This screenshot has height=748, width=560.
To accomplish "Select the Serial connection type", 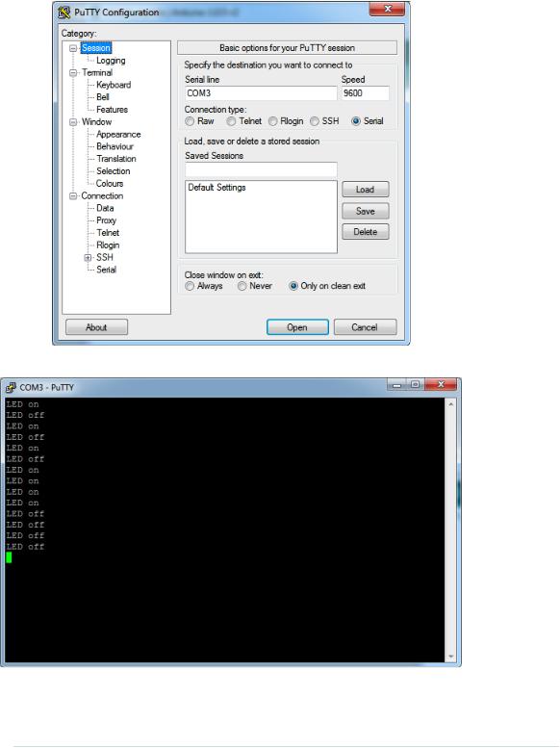I will coord(356,121).
